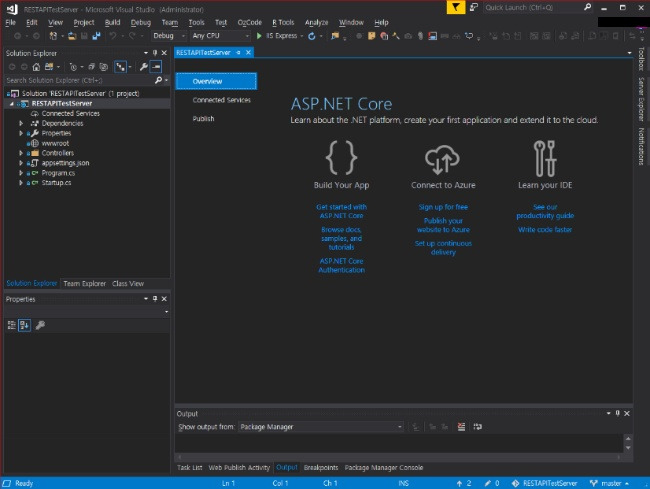Open the Build menu
This screenshot has height=489, width=650.
tap(112, 22)
